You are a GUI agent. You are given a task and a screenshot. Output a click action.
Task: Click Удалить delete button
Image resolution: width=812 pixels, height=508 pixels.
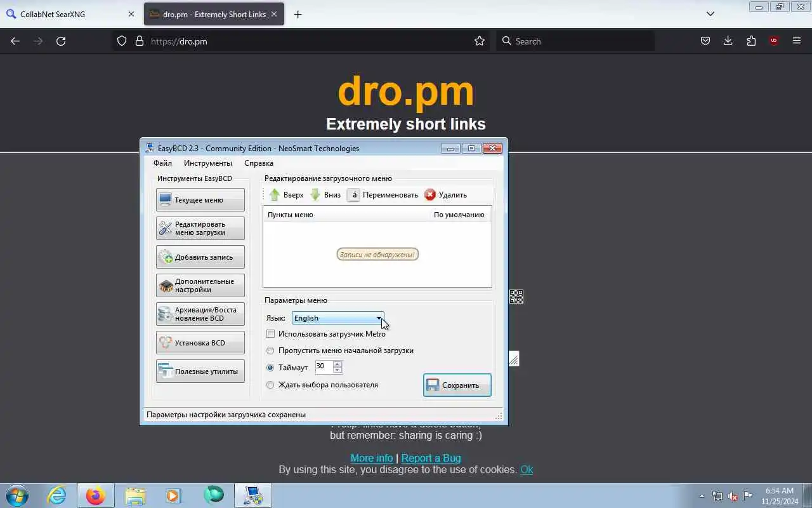pyautogui.click(x=446, y=195)
